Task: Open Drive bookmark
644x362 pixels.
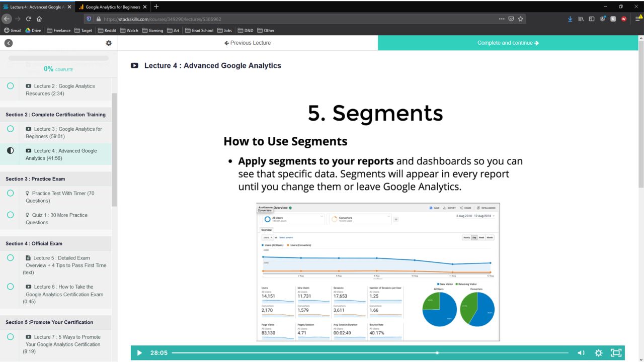Action: pyautogui.click(x=33, y=30)
